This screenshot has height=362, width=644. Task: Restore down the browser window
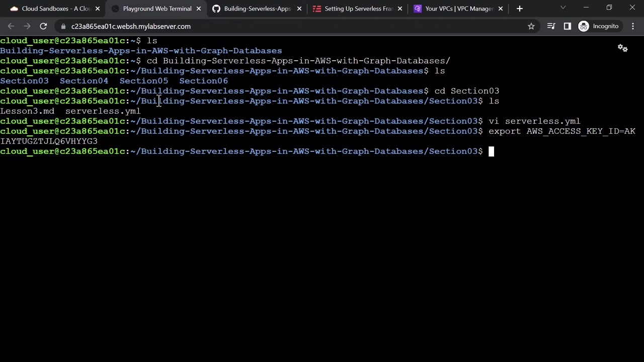[609, 8]
